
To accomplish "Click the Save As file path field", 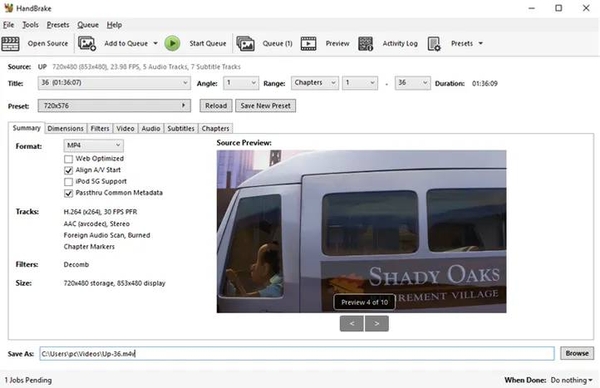I will [x=297, y=354].
